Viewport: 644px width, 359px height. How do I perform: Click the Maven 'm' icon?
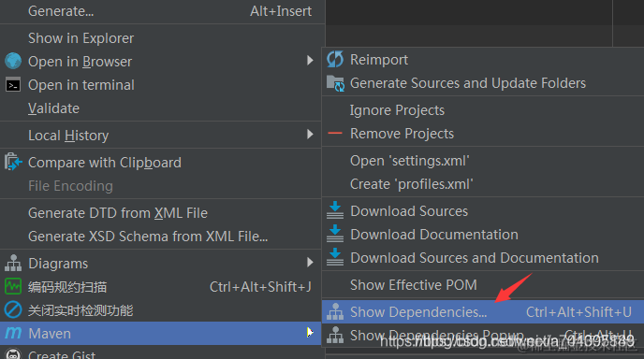13,333
